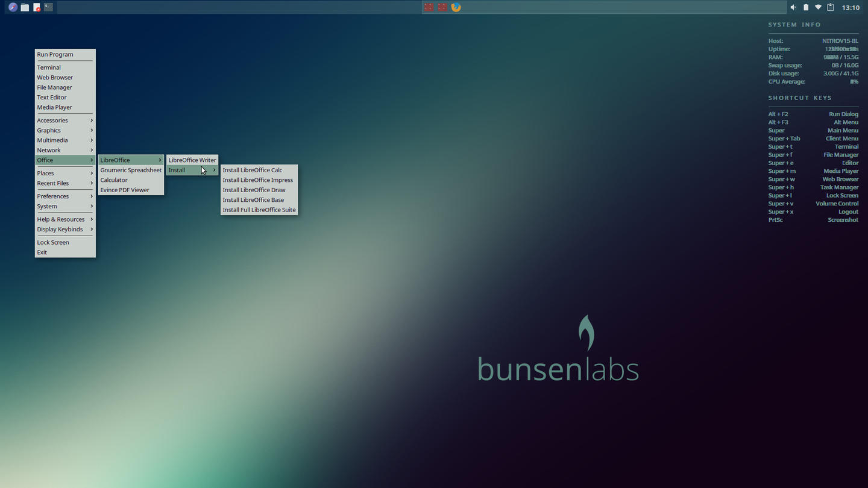868x488 pixels.
Task: Launch Gnumeric Spreadsheet from Office submenu
Action: pyautogui.click(x=131, y=170)
